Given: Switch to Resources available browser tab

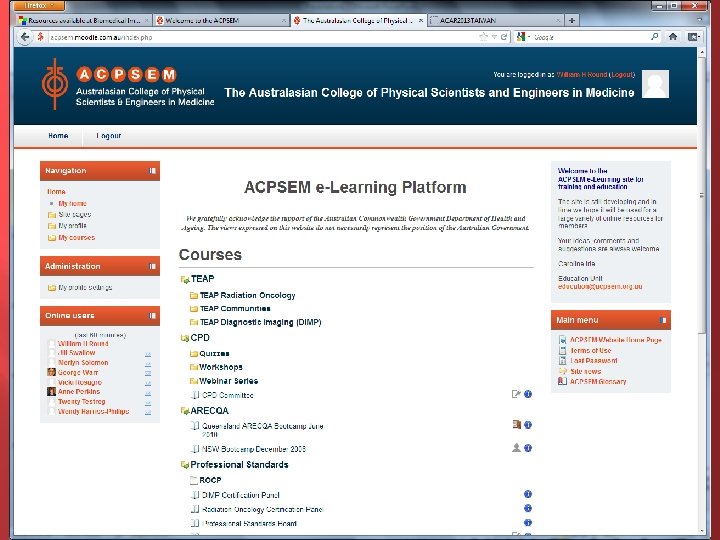Looking at the screenshot, I should (x=84, y=20).
